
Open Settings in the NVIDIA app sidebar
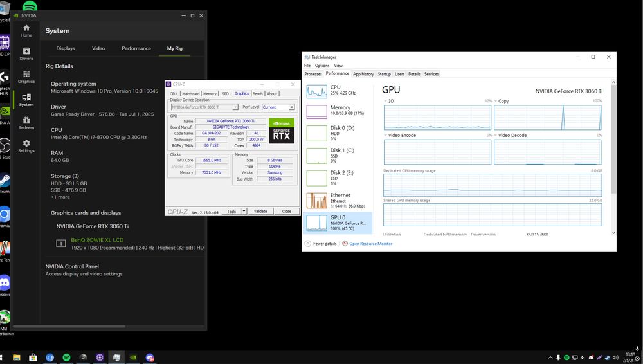(26, 146)
